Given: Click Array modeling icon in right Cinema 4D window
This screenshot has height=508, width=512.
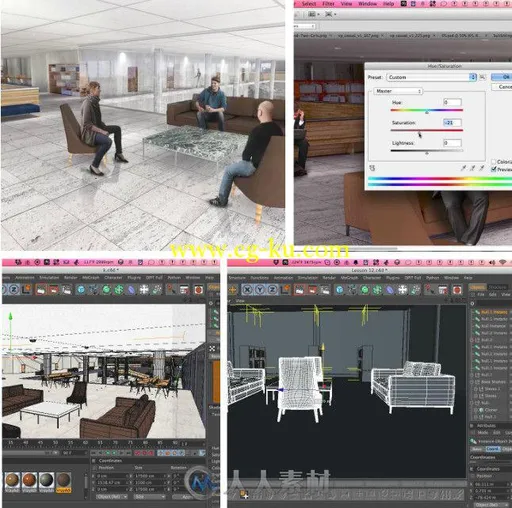Looking at the screenshot, I should tap(377, 290).
